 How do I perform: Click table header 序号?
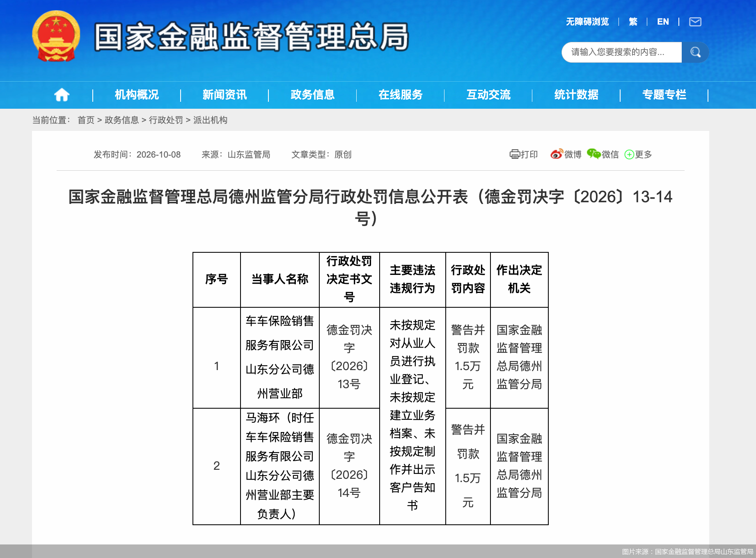216,279
